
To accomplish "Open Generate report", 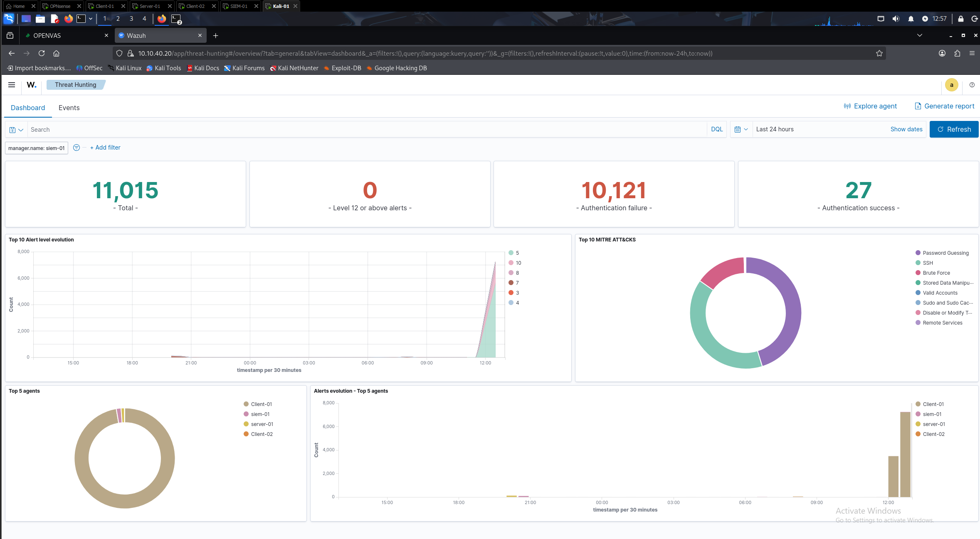I will coord(945,106).
